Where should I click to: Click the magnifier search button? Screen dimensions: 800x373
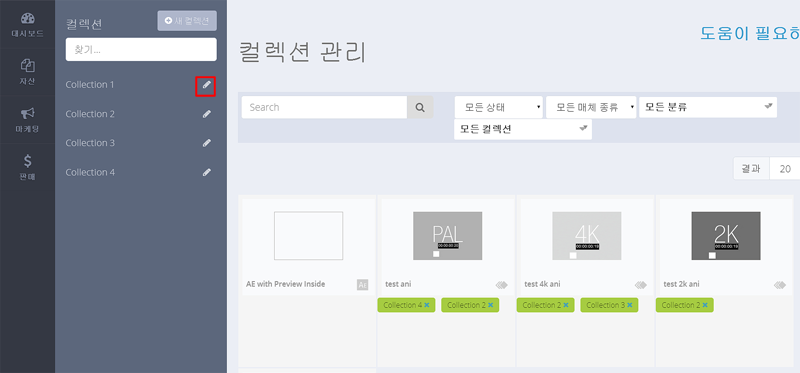(x=420, y=107)
